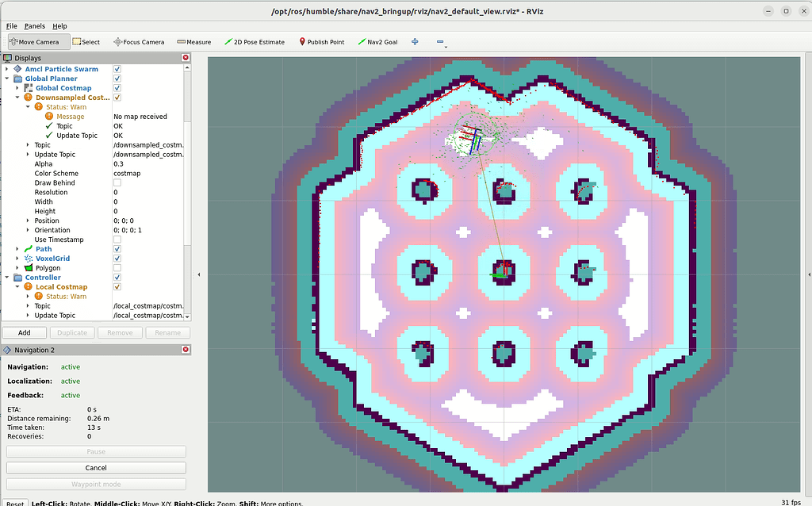The image size is (812, 506).
Task: Click the plus icon to add a tool
Action: point(413,42)
